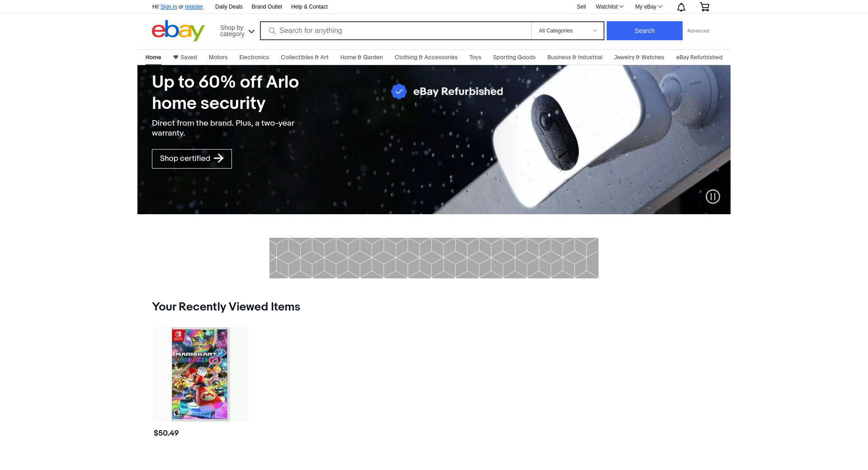The image size is (868, 470).
Task: Go to the Motors category tab
Action: tap(218, 57)
